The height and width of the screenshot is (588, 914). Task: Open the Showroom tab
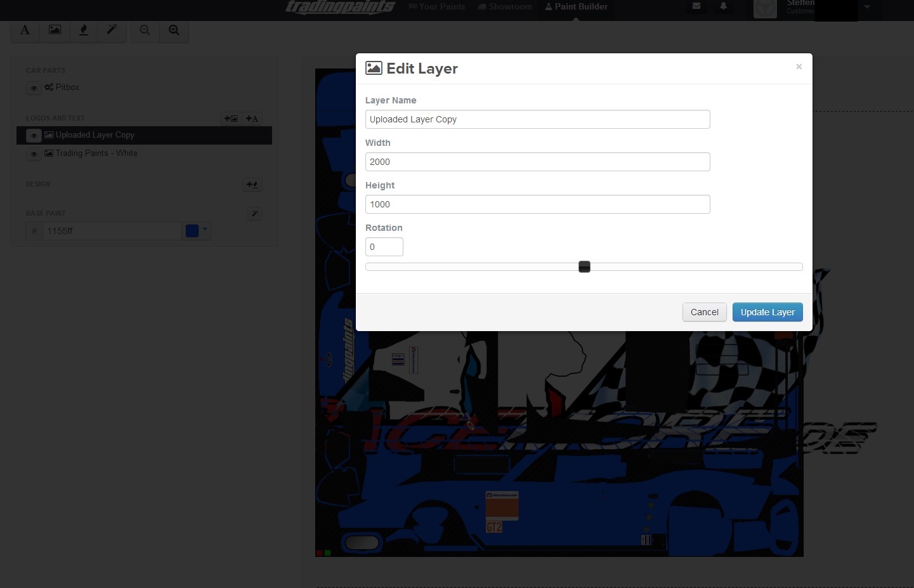pyautogui.click(x=505, y=7)
